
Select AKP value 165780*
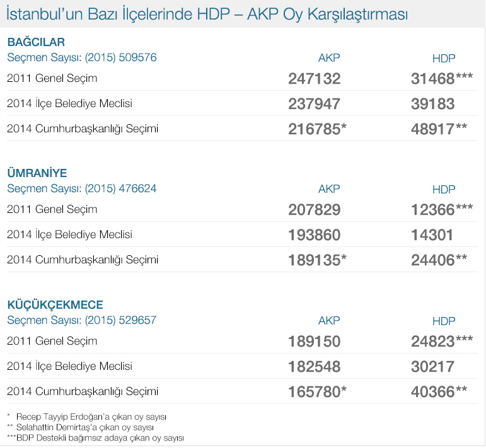[x=317, y=392]
